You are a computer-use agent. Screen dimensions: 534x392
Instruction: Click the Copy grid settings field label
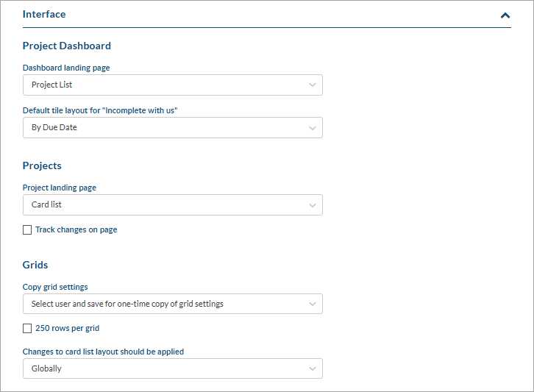point(55,287)
